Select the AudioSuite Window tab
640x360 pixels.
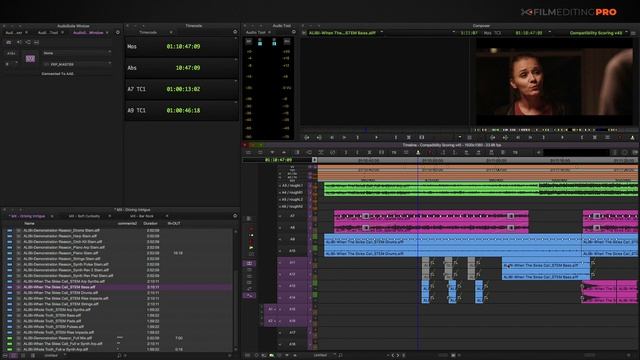88,32
